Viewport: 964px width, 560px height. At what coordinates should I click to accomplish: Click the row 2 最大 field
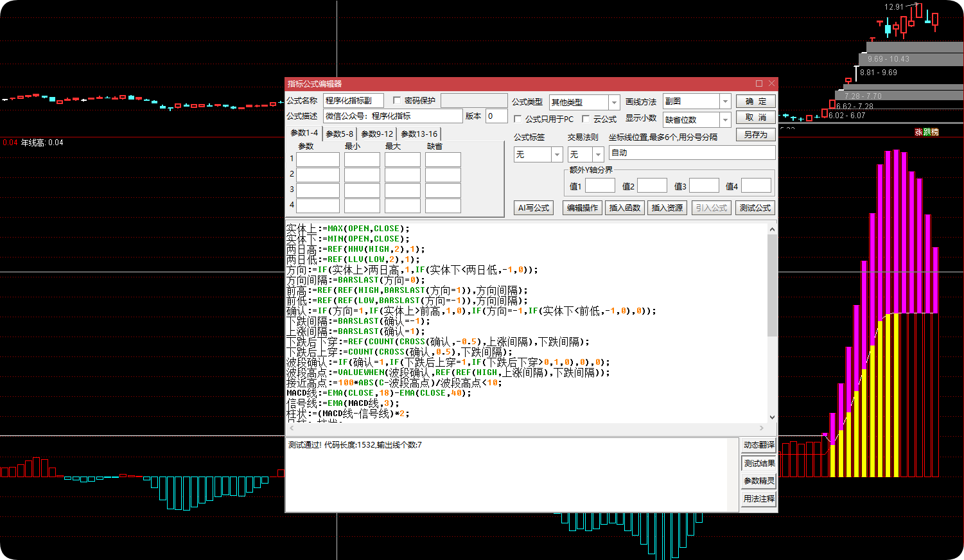[403, 175]
